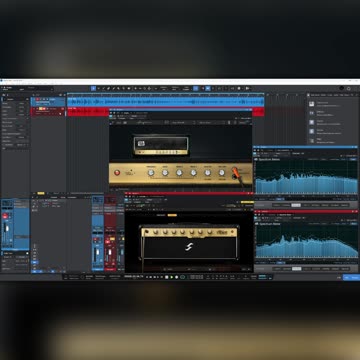This screenshot has width=360, height=360.
Task: Toggle the Browse view button at bottom right
Action: (x=355, y=277)
